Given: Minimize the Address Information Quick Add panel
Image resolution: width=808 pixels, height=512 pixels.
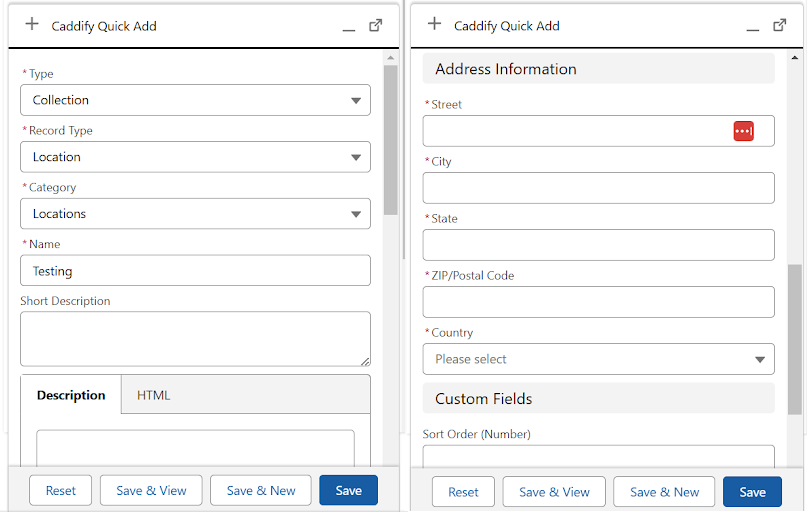Looking at the screenshot, I should (752, 27).
